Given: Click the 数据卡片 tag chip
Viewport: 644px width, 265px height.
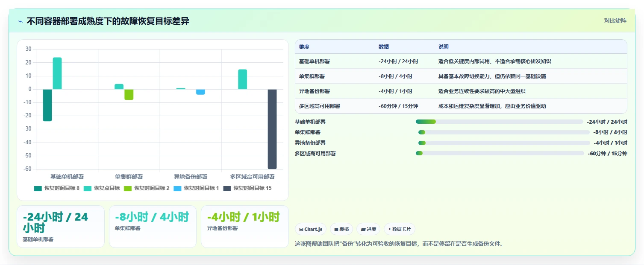Looking at the screenshot, I should (x=400, y=229).
